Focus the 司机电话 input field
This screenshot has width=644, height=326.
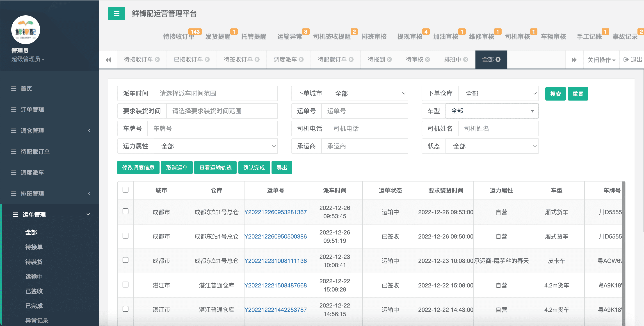coord(368,129)
